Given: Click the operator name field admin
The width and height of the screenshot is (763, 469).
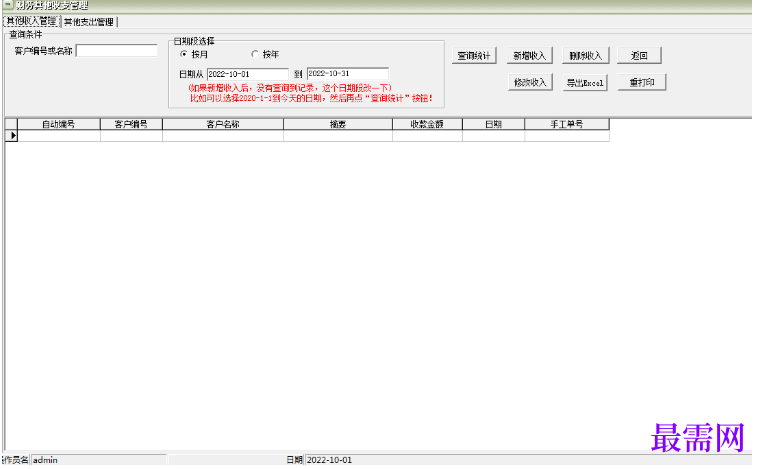Looking at the screenshot, I should (x=99, y=460).
